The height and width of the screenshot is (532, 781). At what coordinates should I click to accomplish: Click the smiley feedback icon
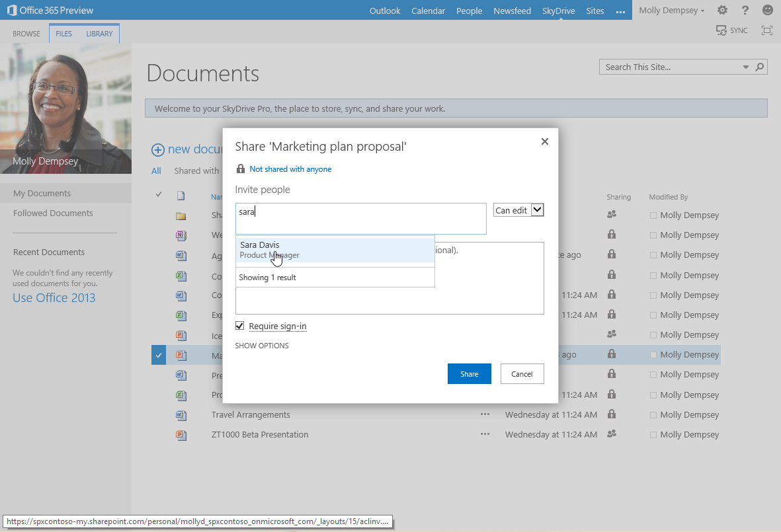[767, 11]
